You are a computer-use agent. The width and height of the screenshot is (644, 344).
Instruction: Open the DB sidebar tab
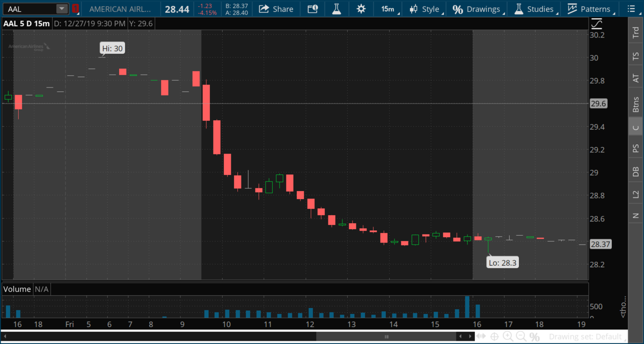tap(636, 171)
